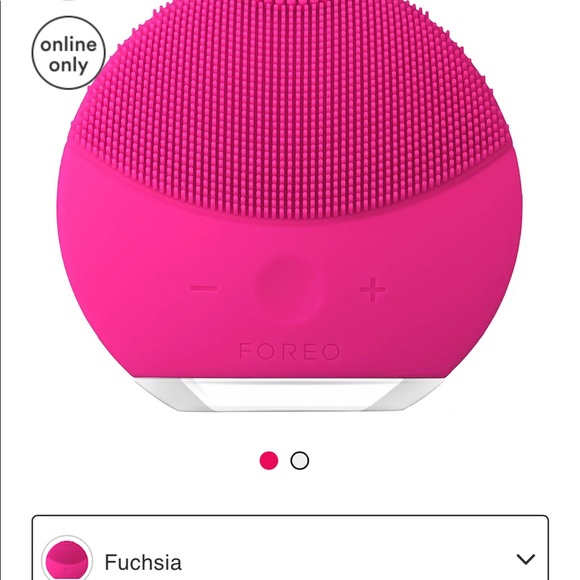Click the plus symbol on the device
This screenshot has height=580, width=580.
pyautogui.click(x=373, y=289)
